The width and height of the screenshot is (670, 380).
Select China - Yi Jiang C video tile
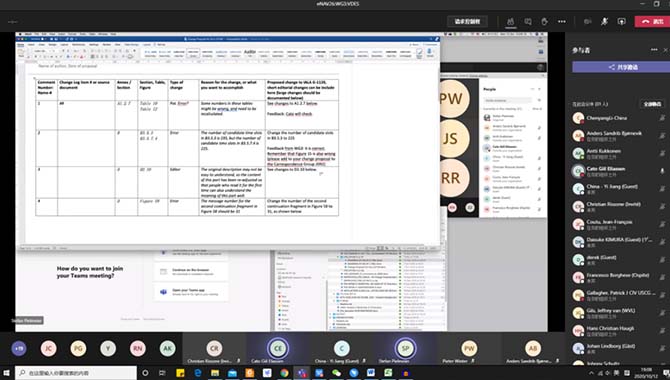[341, 349]
